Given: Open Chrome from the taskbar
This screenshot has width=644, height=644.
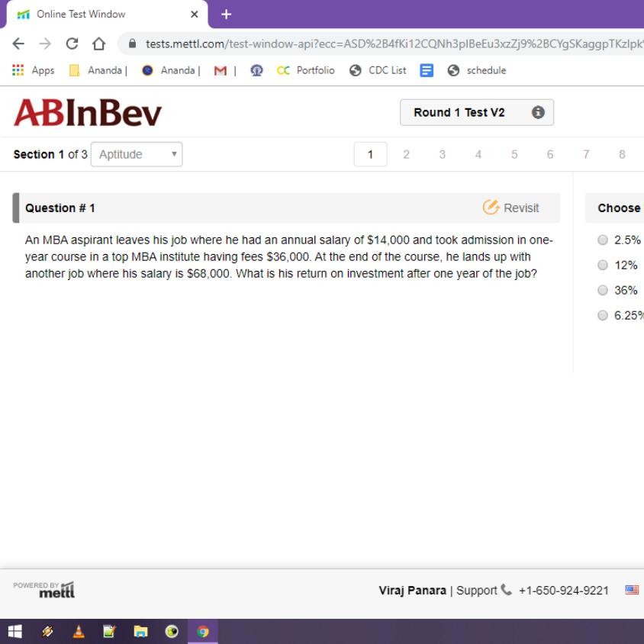Looking at the screenshot, I should pos(203,633).
